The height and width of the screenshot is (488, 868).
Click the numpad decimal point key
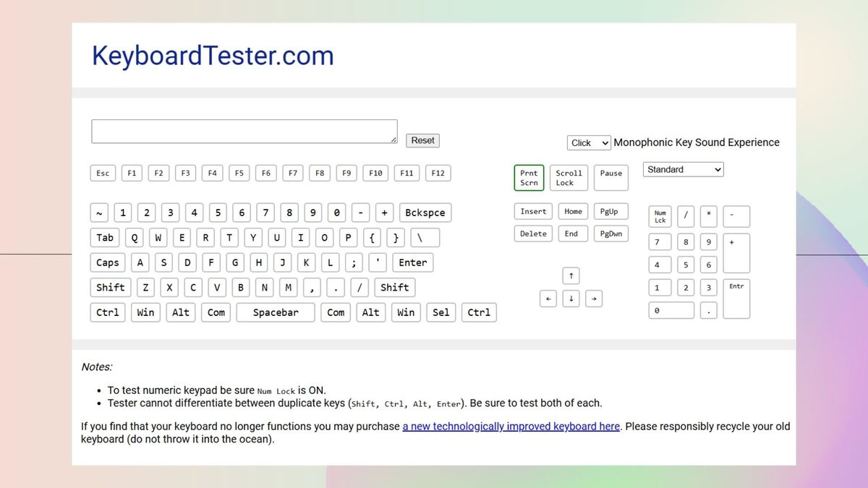coord(709,311)
